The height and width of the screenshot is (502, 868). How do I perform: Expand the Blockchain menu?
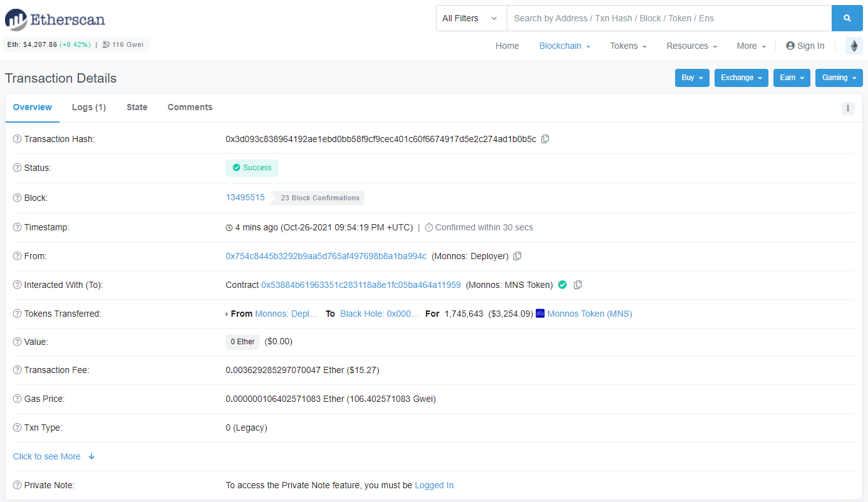tap(565, 46)
